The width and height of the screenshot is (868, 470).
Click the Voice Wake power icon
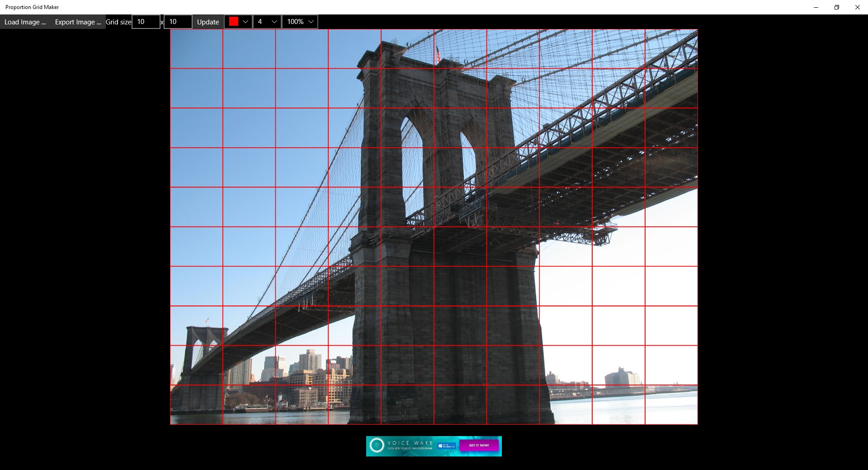tap(377, 446)
